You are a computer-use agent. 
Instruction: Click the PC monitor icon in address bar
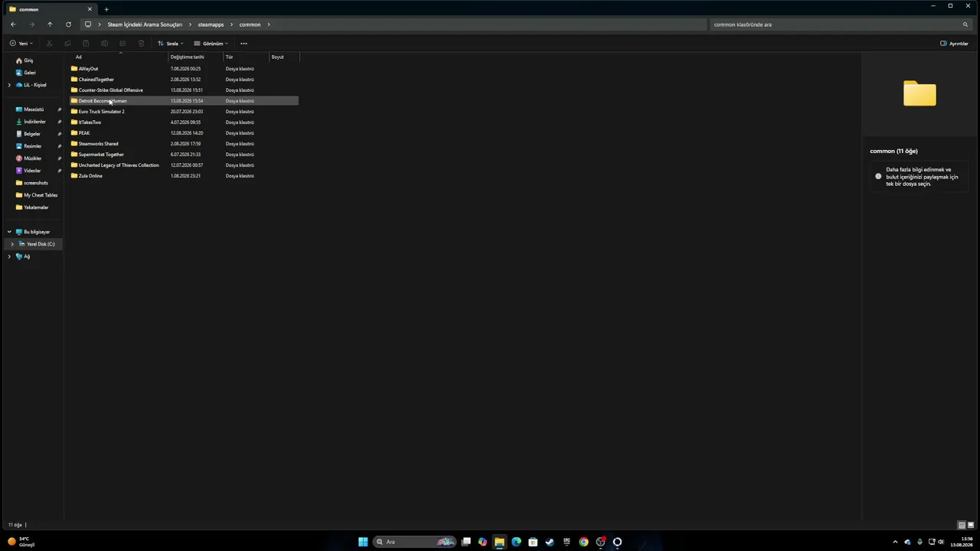(88, 24)
